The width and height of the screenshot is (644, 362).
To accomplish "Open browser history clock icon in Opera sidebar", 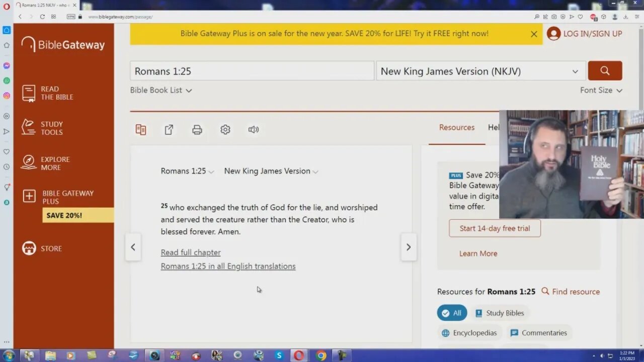I will (x=7, y=166).
